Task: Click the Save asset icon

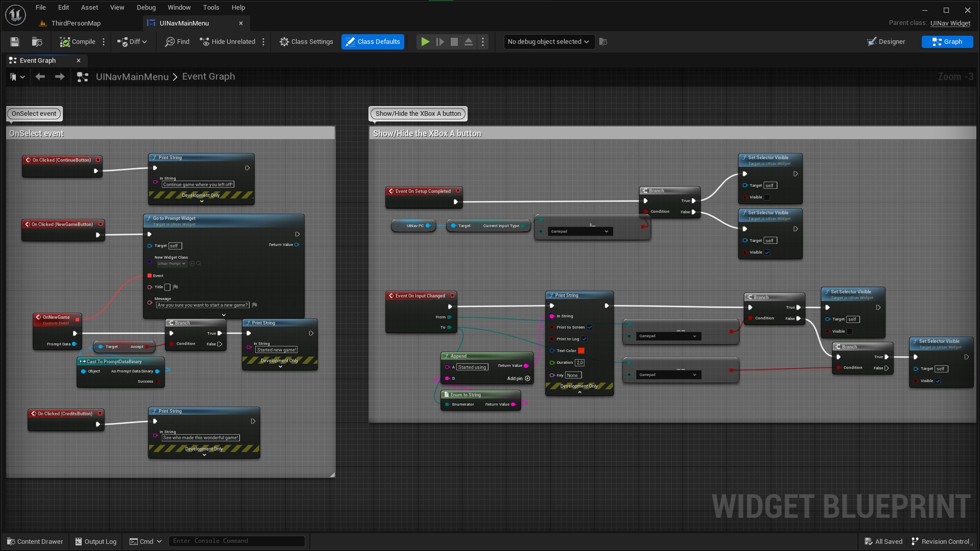Action: point(14,41)
